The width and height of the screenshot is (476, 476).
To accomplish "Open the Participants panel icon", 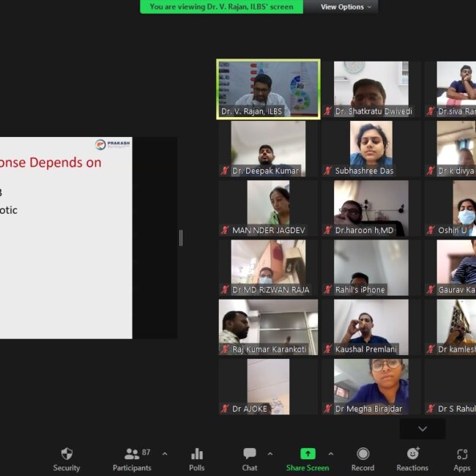I will coord(132,454).
